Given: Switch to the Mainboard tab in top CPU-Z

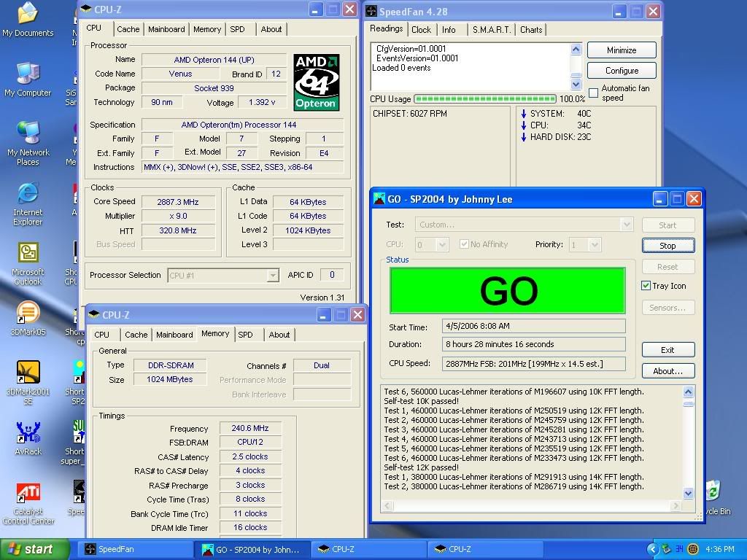Looking at the screenshot, I should tap(166, 29).
